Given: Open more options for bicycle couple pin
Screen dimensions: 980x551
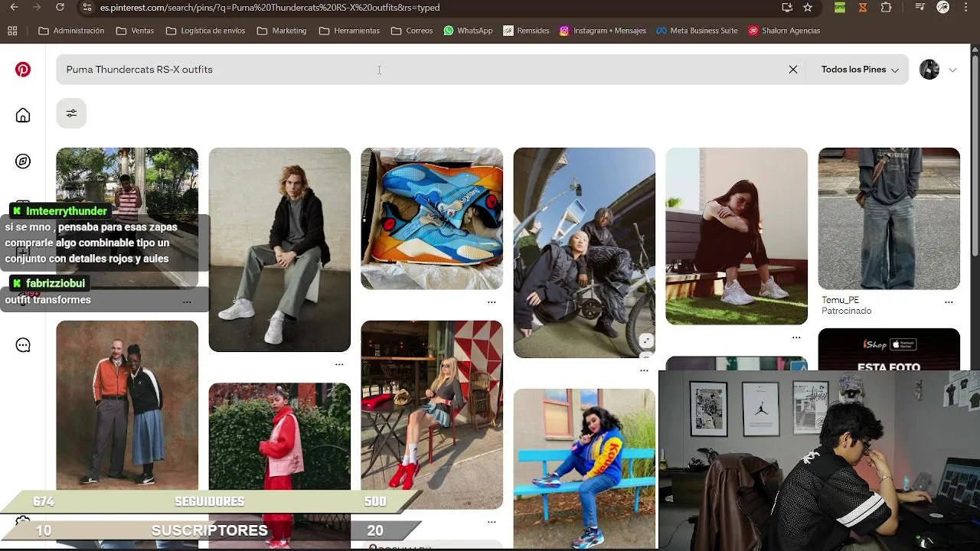Looking at the screenshot, I should click(x=644, y=370).
